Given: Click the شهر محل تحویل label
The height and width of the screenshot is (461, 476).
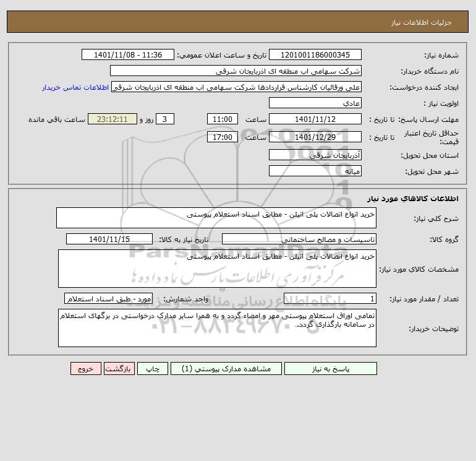Looking at the screenshot, I should (x=432, y=171).
